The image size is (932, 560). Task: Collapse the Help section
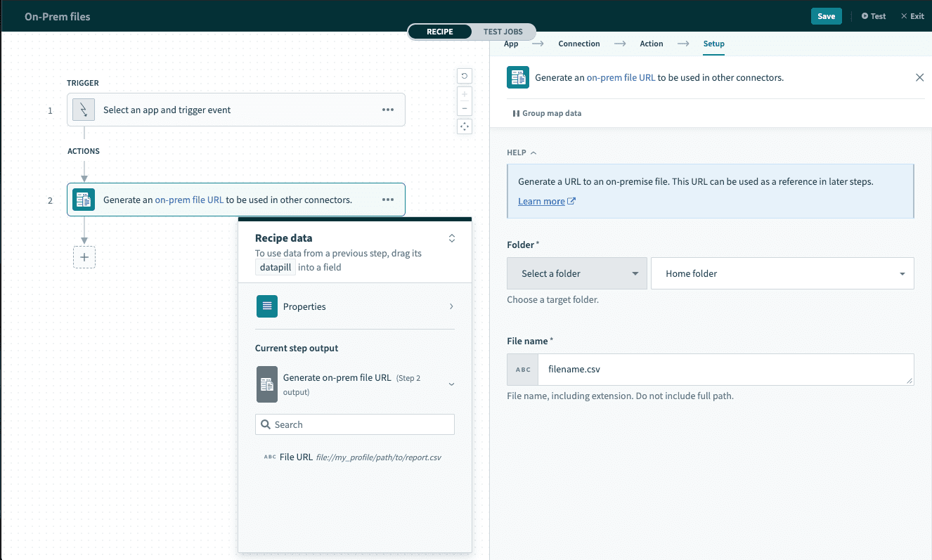(522, 152)
